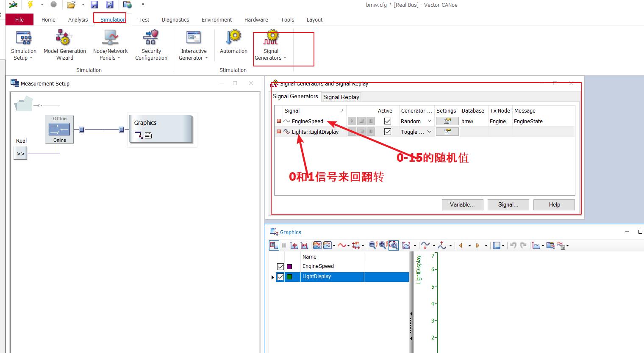
Task: Open the customize quick access toolbar dropdown
Action: [143, 5]
